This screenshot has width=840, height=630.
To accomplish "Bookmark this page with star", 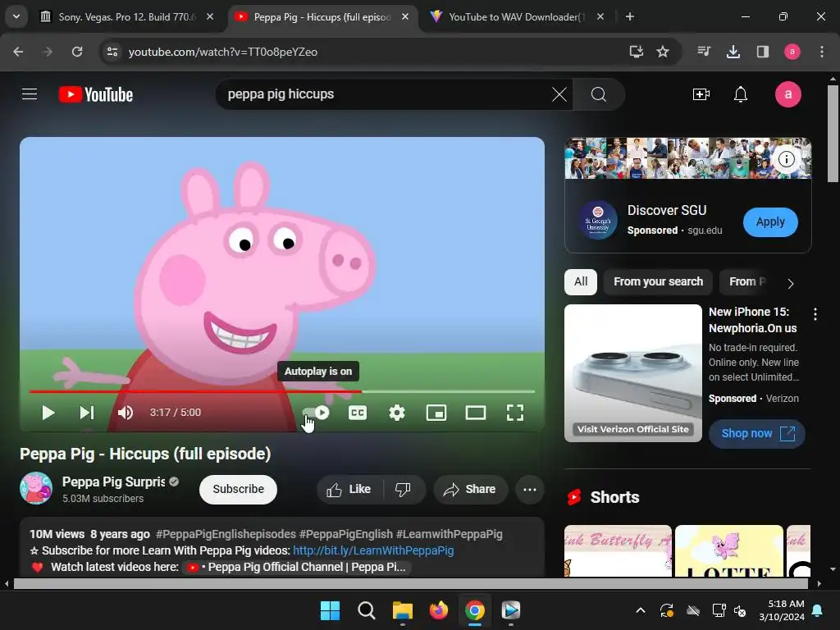I will click(x=663, y=52).
